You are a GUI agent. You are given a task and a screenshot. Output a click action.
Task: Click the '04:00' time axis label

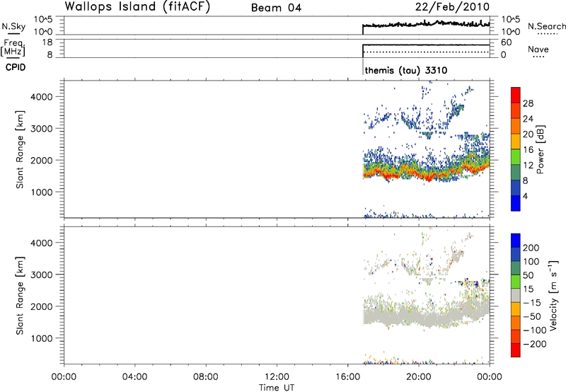tap(134, 377)
